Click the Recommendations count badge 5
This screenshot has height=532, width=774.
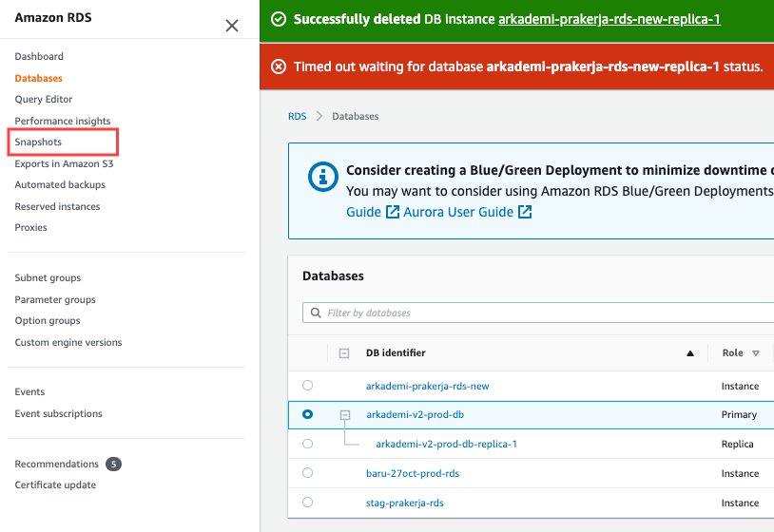tap(113, 464)
